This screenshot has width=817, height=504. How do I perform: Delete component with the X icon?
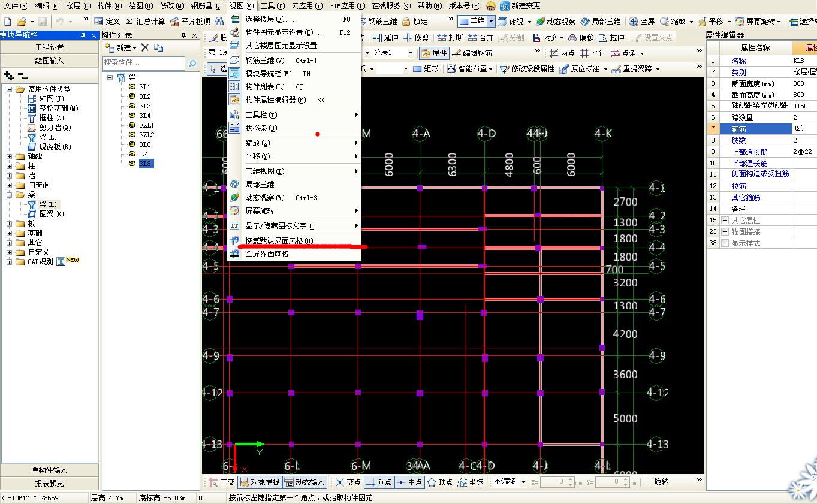coord(144,47)
